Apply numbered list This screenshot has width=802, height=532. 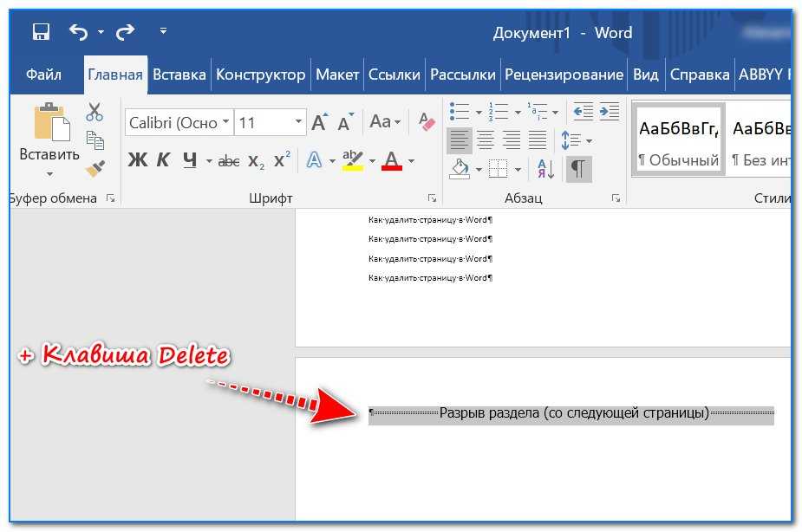click(499, 112)
